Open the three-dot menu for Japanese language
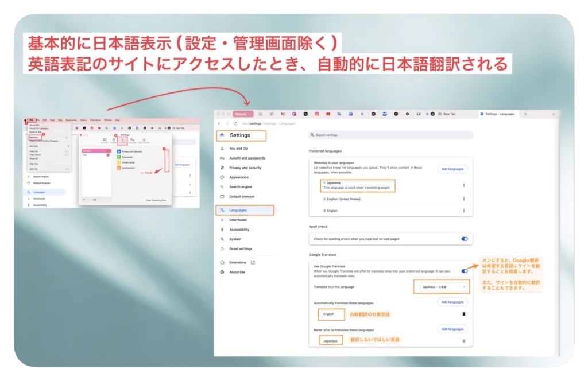The height and width of the screenshot is (381, 588). pyautogui.click(x=464, y=185)
